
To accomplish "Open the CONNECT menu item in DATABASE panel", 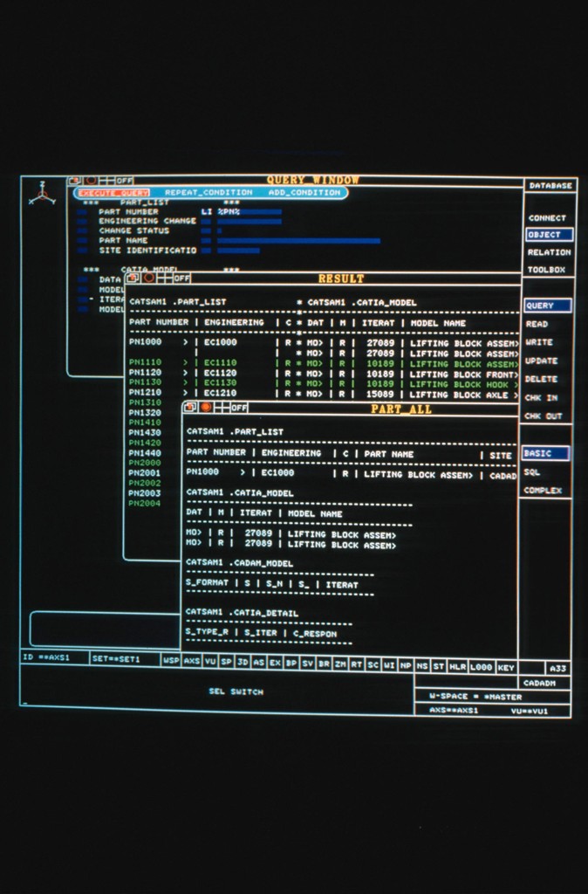I will (547, 218).
